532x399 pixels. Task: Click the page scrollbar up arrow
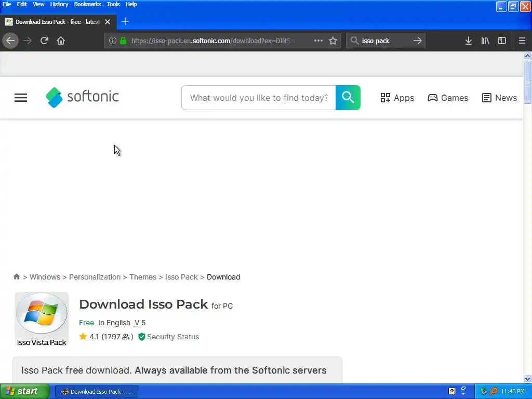(x=527, y=56)
